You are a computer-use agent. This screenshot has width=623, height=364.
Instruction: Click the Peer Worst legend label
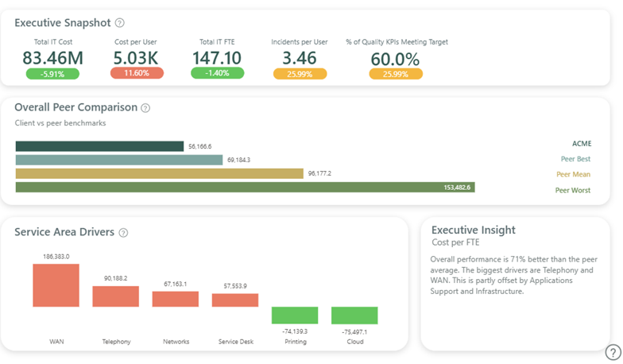572,191
